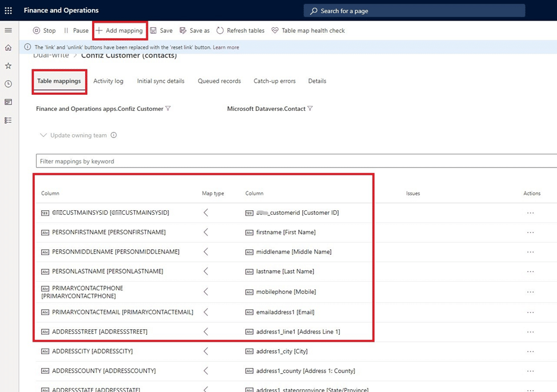Viewport: 557px width, 392px height.
Task: Open Workspaces icon in sidebar
Action: 8,102
